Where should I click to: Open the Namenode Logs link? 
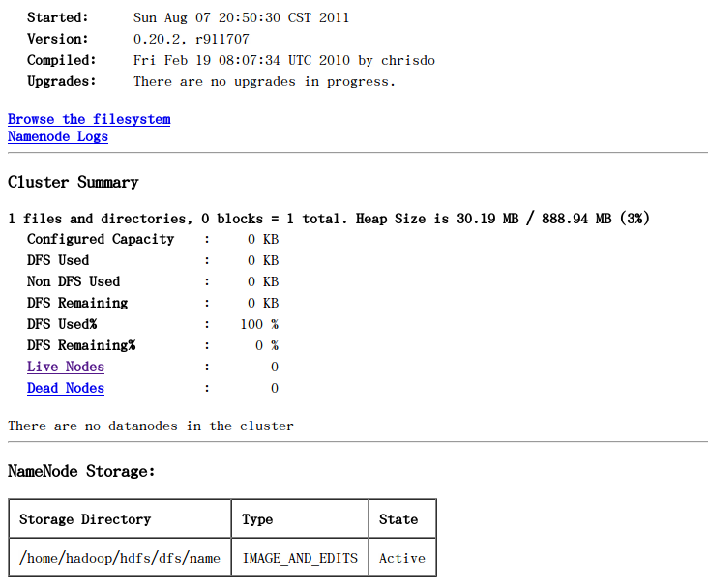[x=58, y=136]
